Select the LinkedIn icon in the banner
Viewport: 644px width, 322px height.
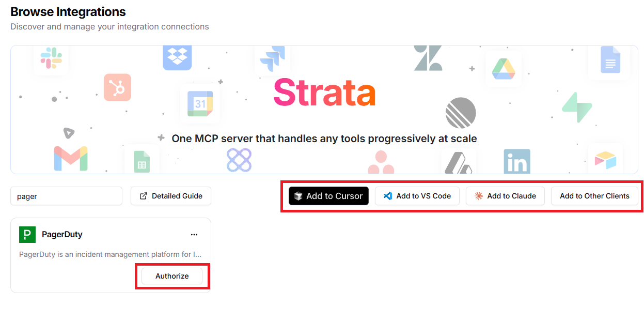tap(517, 161)
